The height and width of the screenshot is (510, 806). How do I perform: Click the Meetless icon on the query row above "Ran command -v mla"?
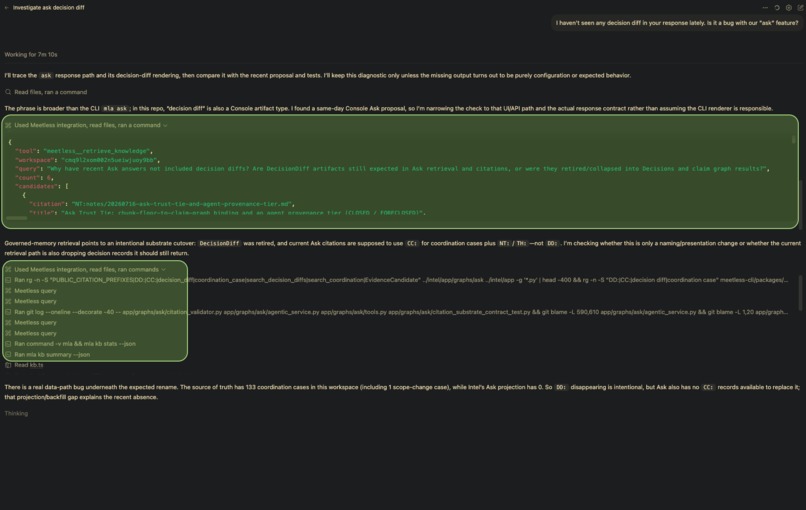(8, 334)
